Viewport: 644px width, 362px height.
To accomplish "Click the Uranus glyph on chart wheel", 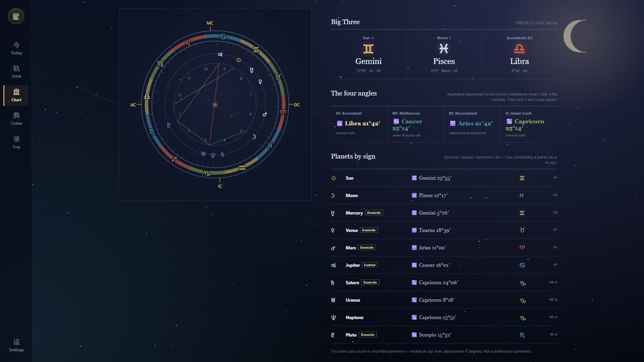I will [203, 154].
